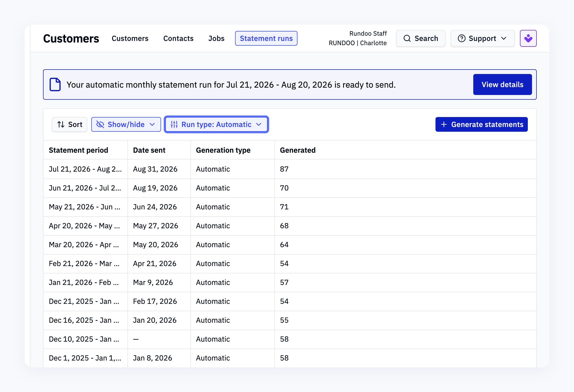Open the Jun 21, 2026 - Jul 2... row

(x=290, y=188)
